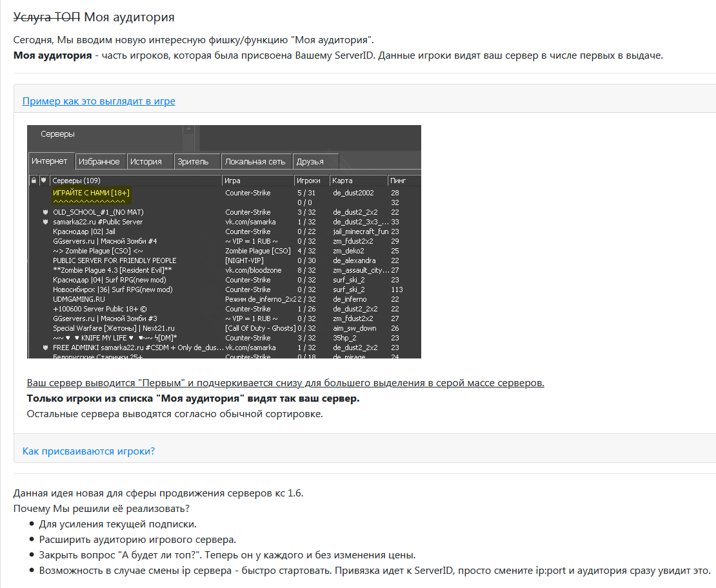Click the jail_minecraft_fun map cell
The image size is (716, 588).
tap(361, 231)
